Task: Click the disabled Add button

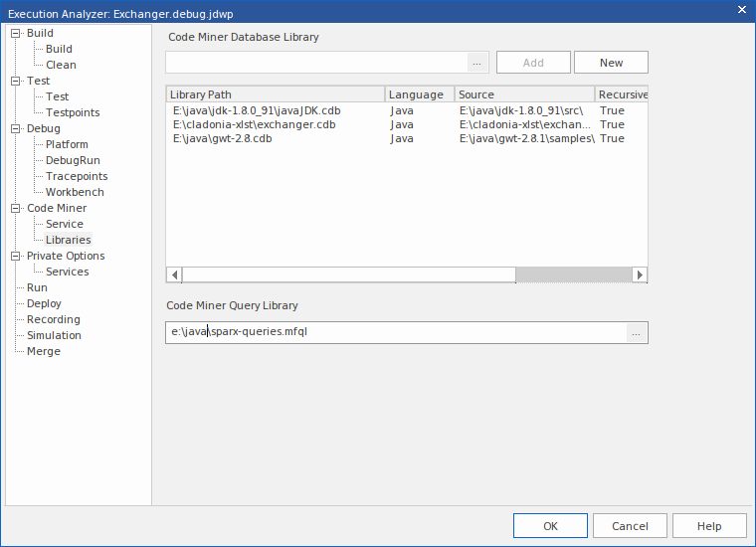Action: [533, 63]
